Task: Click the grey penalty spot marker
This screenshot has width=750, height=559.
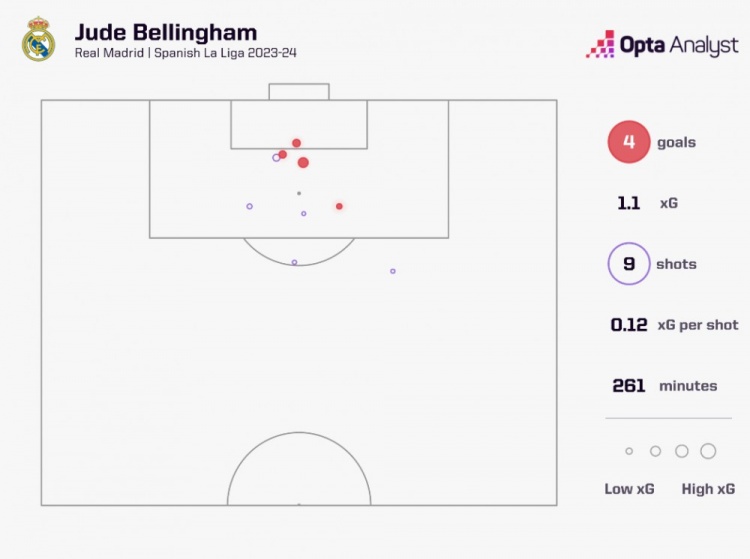Action: point(299,193)
